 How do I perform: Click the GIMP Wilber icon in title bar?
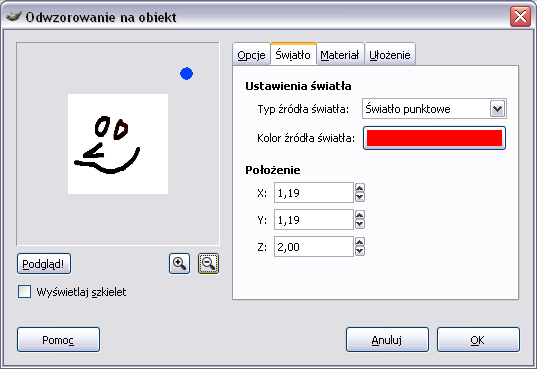13,16
